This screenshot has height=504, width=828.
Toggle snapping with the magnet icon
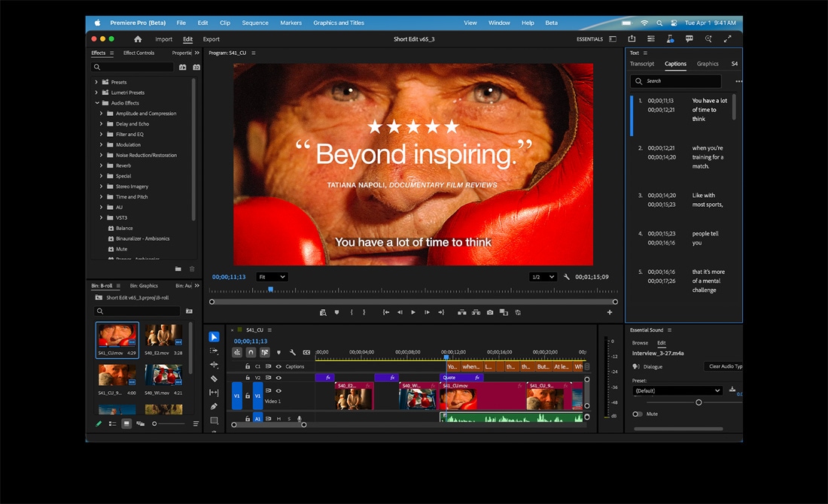(249, 353)
